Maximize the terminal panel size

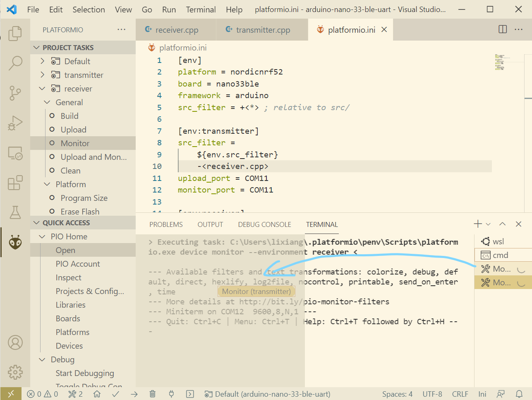(502, 224)
